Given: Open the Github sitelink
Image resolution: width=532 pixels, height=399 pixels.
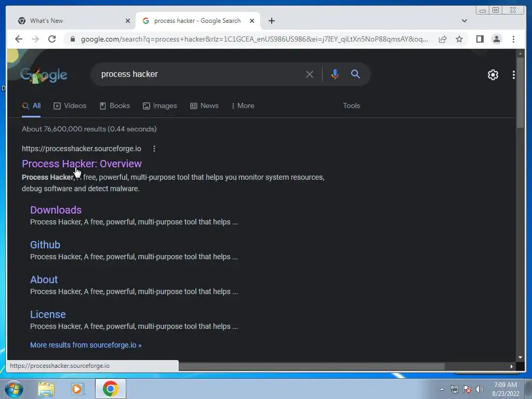Looking at the screenshot, I should tap(45, 245).
